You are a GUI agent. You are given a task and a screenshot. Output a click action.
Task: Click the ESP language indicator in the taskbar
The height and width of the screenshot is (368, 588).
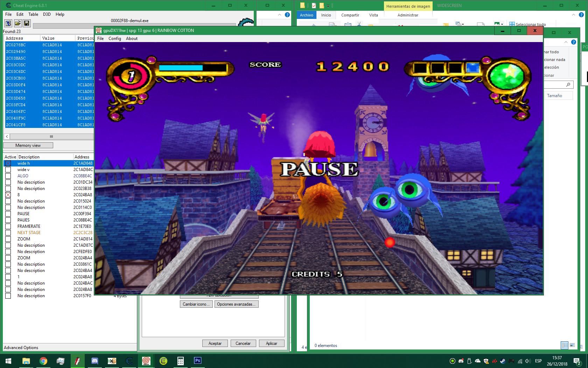(538, 361)
